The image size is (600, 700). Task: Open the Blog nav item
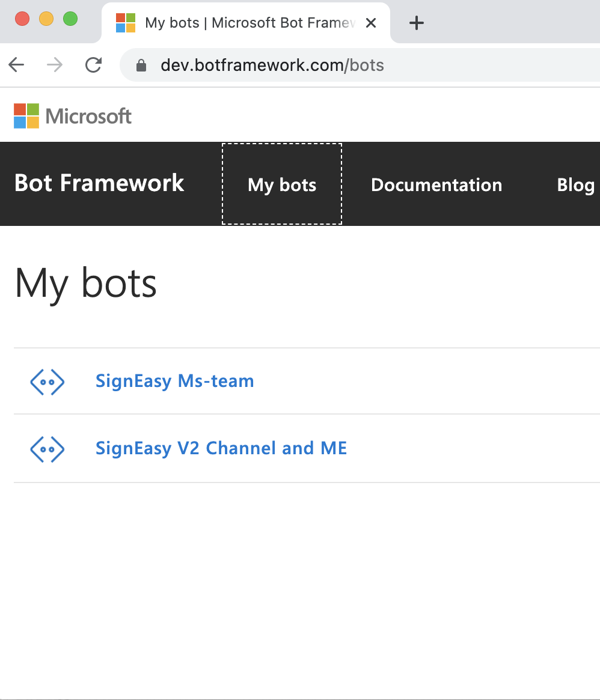click(575, 185)
